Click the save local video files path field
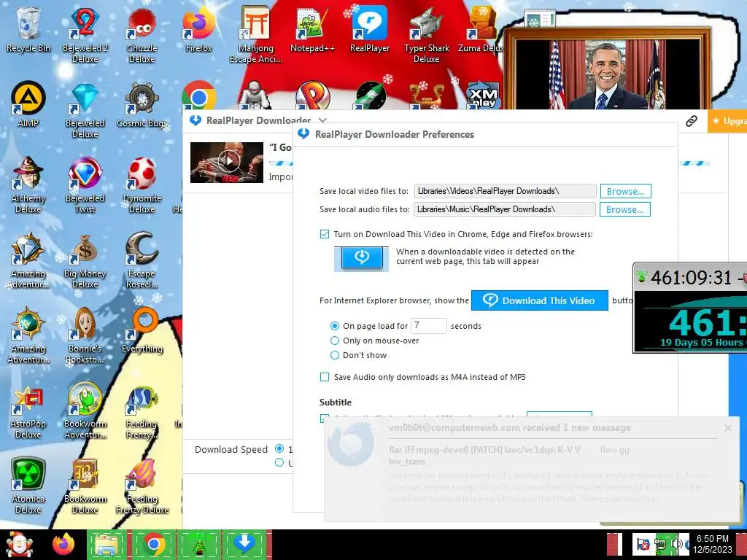 (505, 191)
